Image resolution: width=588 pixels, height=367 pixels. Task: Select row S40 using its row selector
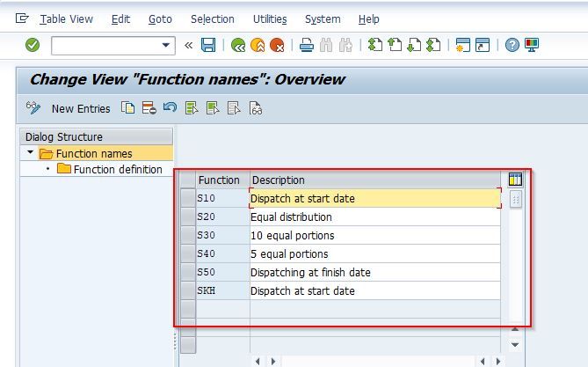[x=188, y=253]
